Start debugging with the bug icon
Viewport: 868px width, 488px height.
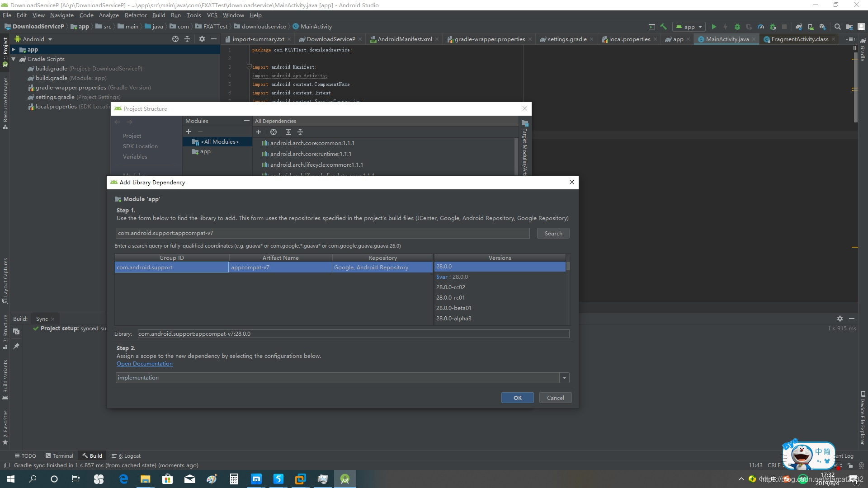pyautogui.click(x=737, y=27)
